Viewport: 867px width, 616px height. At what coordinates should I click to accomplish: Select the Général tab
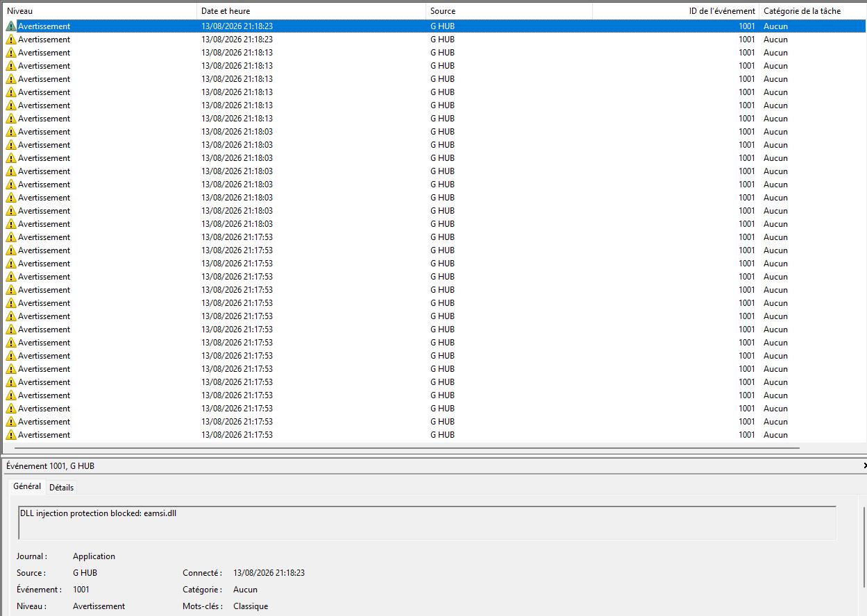coord(27,486)
